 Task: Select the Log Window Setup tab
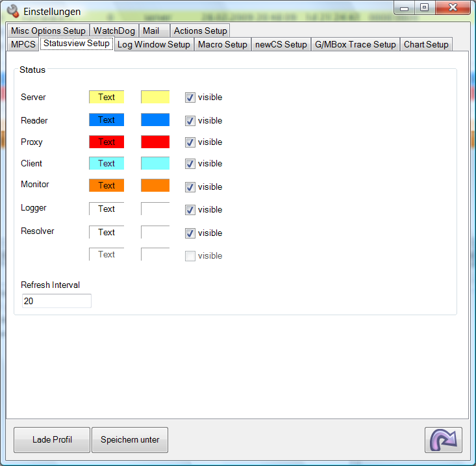(x=154, y=44)
